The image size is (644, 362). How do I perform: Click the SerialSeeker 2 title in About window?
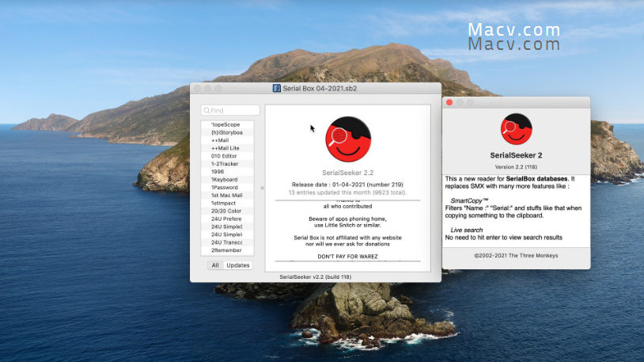coord(516,155)
